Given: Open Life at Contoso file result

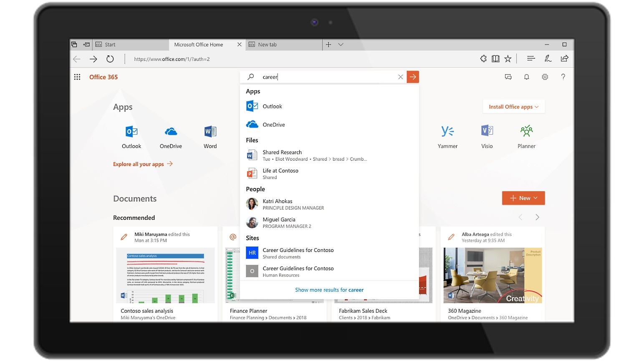Looking at the screenshot, I should pos(329,173).
